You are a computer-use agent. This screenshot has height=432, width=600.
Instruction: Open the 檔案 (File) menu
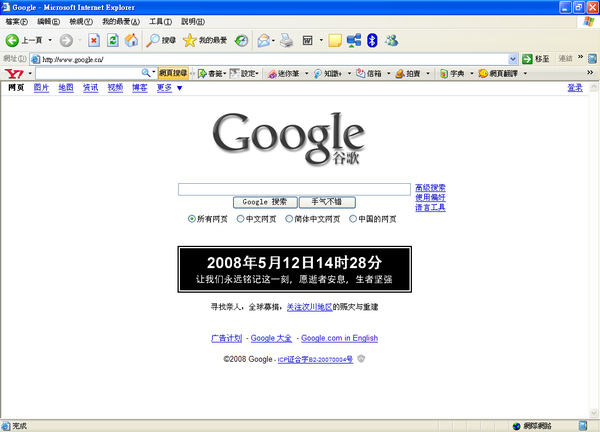[16, 22]
